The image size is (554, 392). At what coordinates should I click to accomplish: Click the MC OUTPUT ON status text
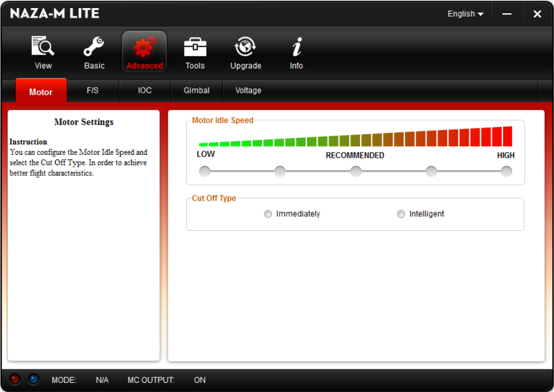(x=200, y=380)
